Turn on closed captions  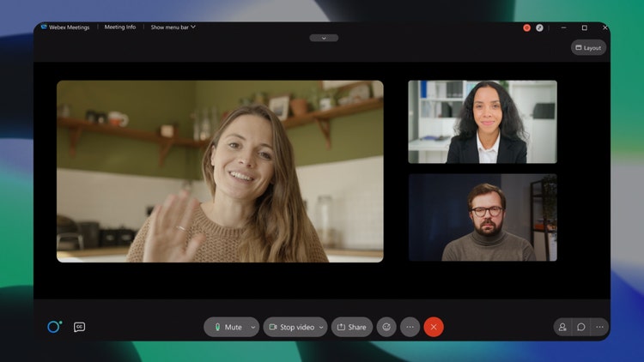click(x=79, y=327)
